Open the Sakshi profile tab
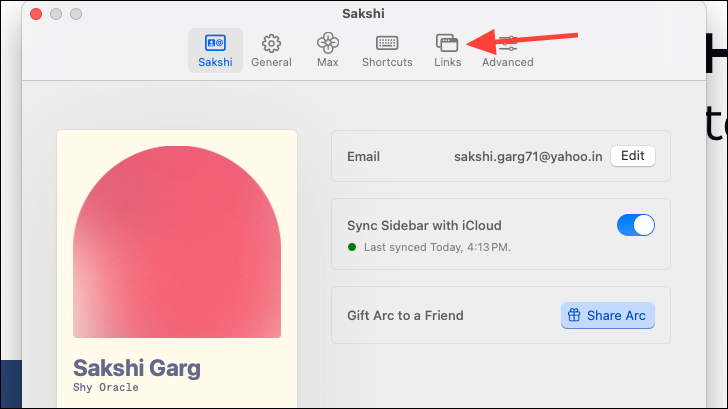The image size is (728, 409). 215,51
